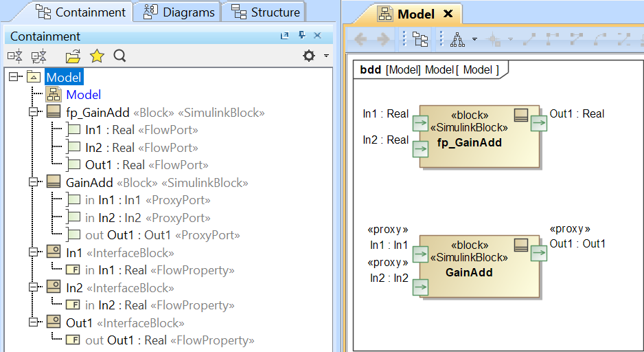Select in Containment Tree icon in diagram toolbar
644x352 pixels.
pyautogui.click(x=420, y=40)
